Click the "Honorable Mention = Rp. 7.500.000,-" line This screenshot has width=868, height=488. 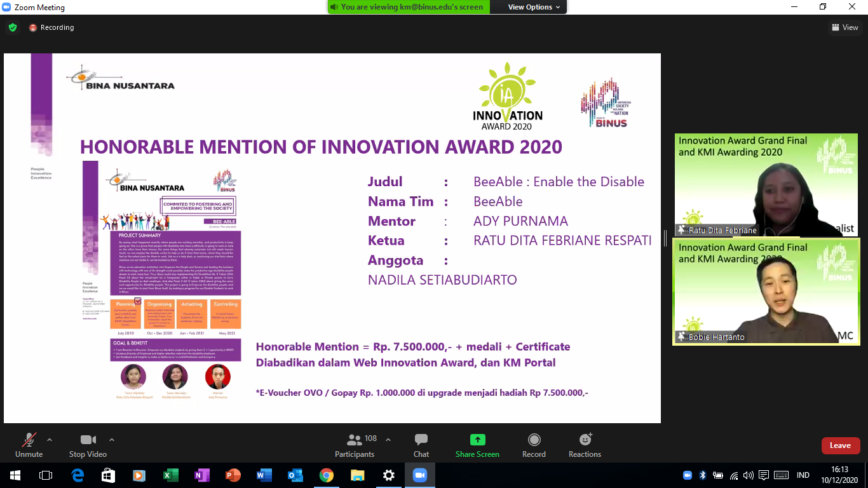(x=413, y=346)
